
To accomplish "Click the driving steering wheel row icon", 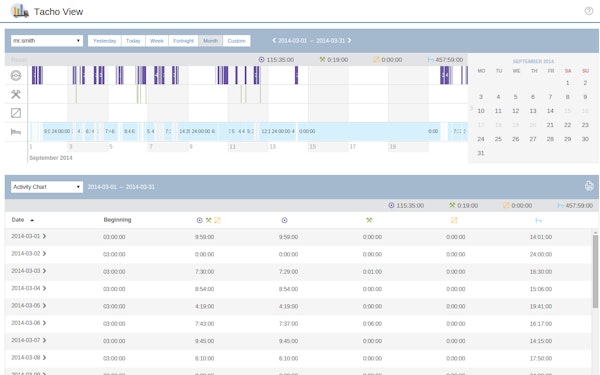I will coord(16,75).
